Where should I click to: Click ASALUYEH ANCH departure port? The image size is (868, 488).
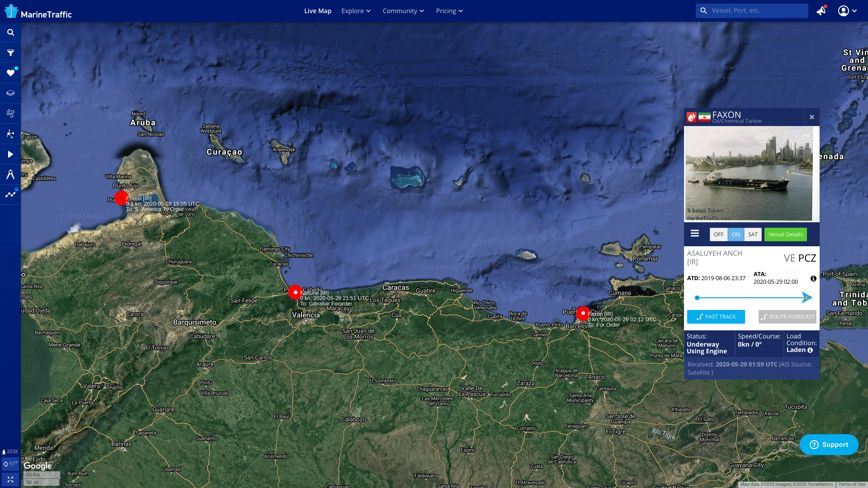tap(714, 258)
